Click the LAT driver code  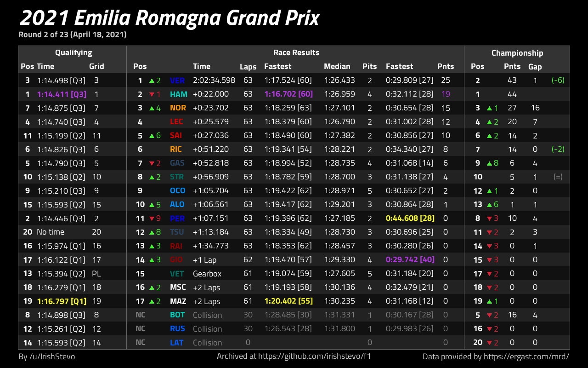pyautogui.click(x=176, y=343)
